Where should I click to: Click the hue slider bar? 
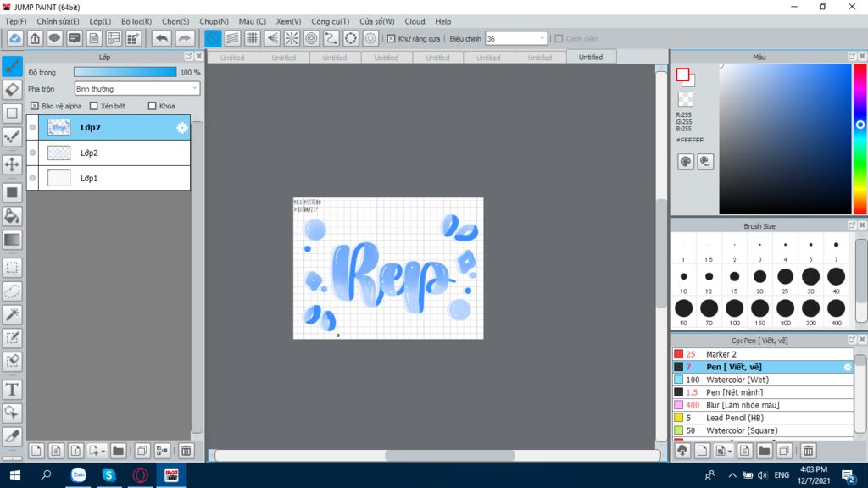pyautogui.click(x=860, y=138)
